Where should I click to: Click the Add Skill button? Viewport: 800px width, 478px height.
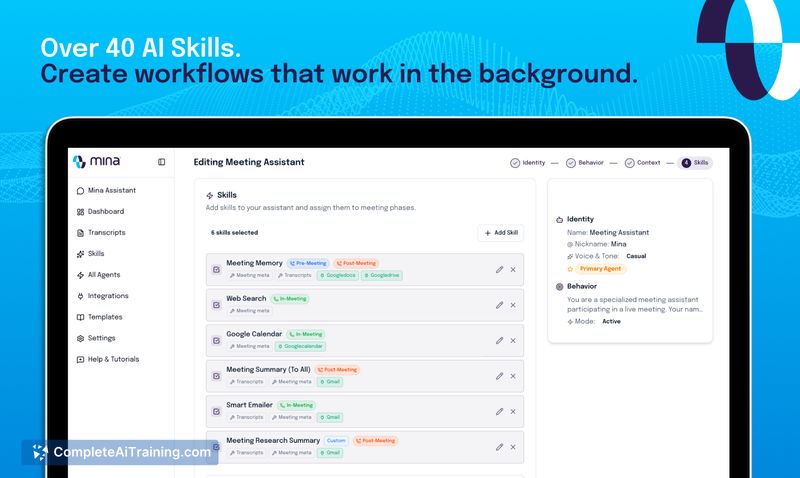(x=501, y=233)
